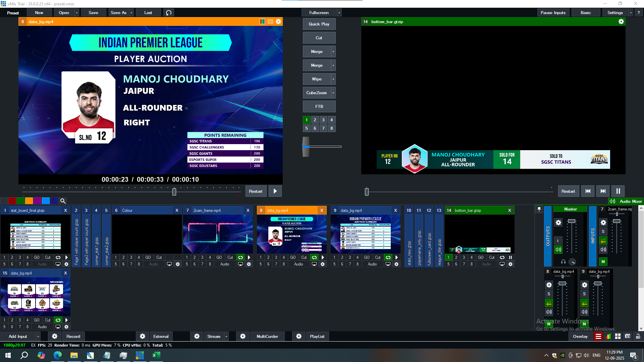This screenshot has width=644, height=362.
Task: Open settings gear on data_bg.mp4 preview
Action: tap(278, 22)
